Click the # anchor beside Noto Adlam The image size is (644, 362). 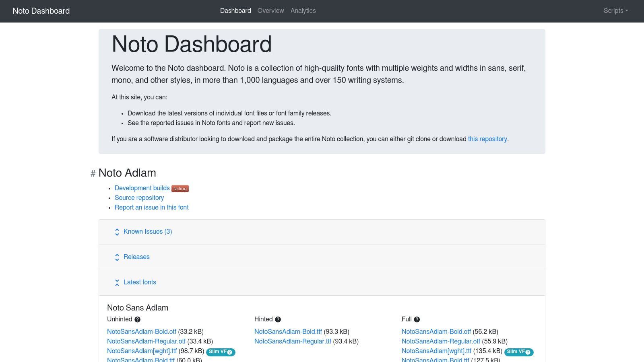(x=93, y=173)
